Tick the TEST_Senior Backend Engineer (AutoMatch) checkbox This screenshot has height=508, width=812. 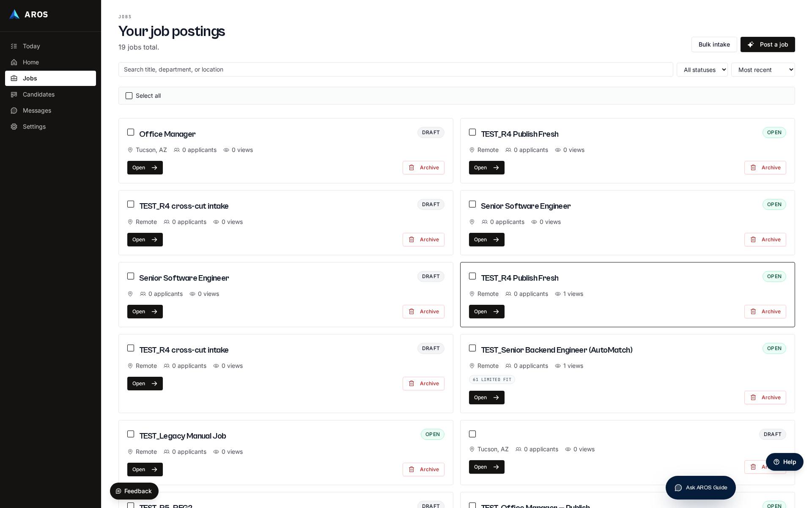472,348
